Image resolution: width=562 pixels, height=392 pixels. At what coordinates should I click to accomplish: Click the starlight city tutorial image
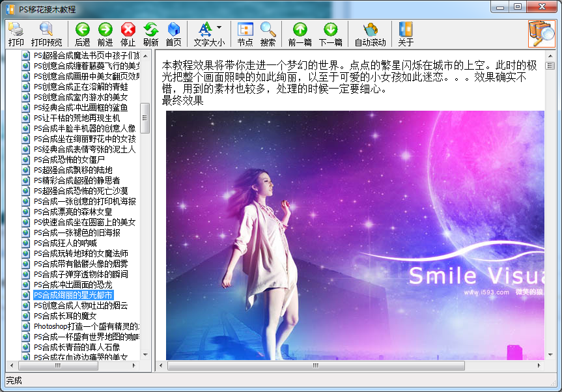pos(355,234)
